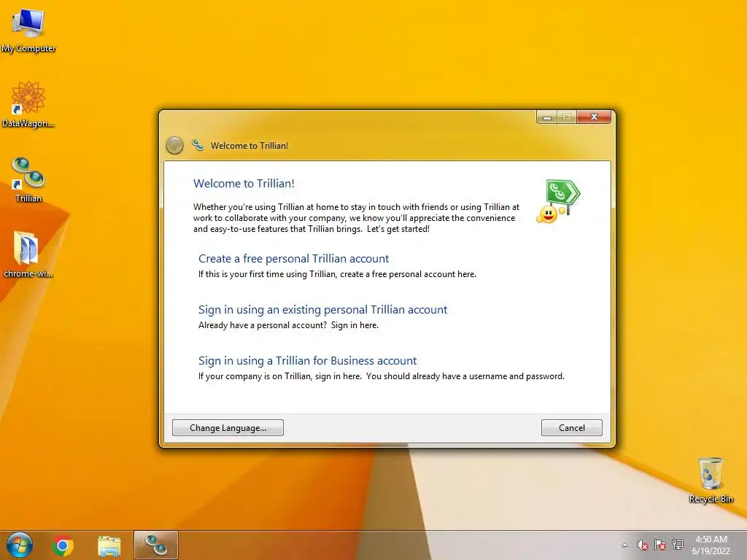This screenshot has width=747, height=560.
Task: Click the Trillian taskbar button
Action: (x=156, y=545)
